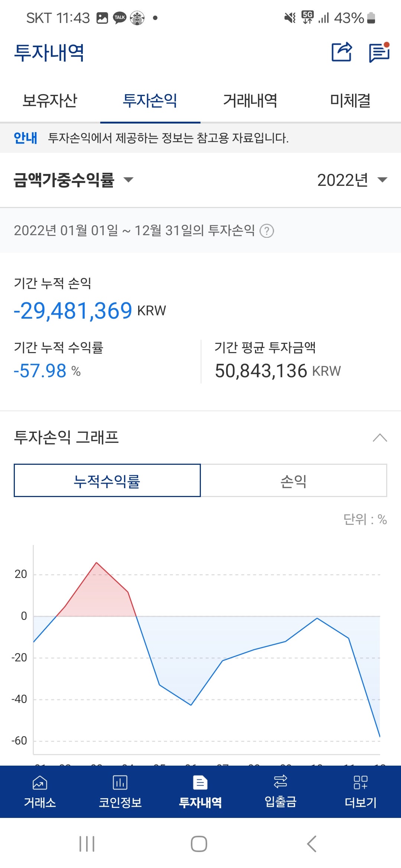Switch to the 거래내역 tab
401x868 pixels.
pyautogui.click(x=250, y=100)
